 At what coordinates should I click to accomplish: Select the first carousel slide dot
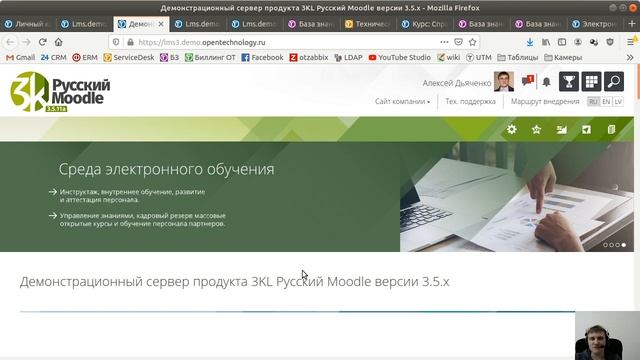tap(605, 245)
